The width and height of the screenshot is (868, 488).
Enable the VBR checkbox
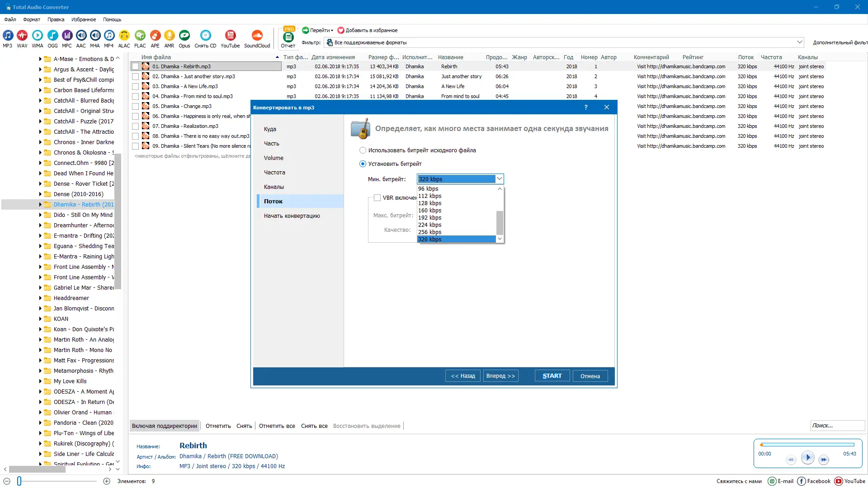click(x=377, y=198)
